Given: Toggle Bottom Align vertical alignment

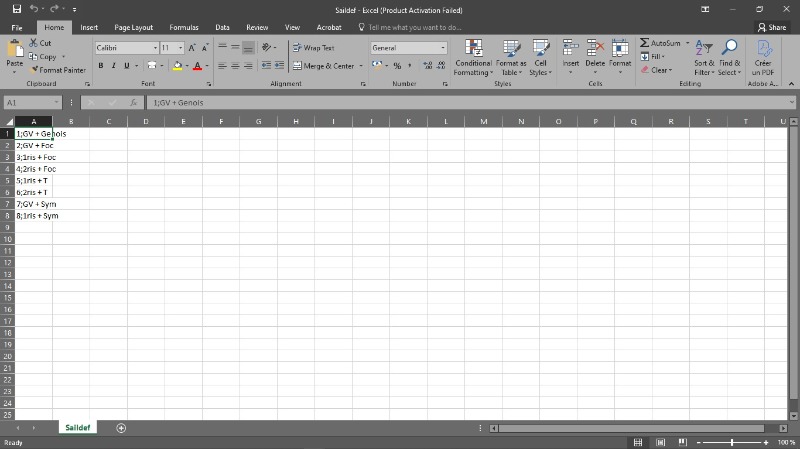Looking at the screenshot, I should pos(248,47).
